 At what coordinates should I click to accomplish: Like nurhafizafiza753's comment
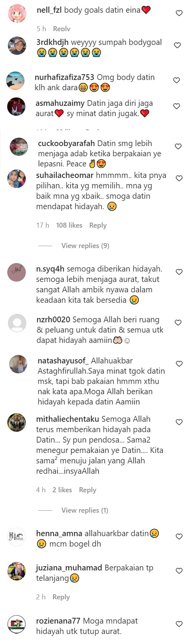click(x=176, y=80)
